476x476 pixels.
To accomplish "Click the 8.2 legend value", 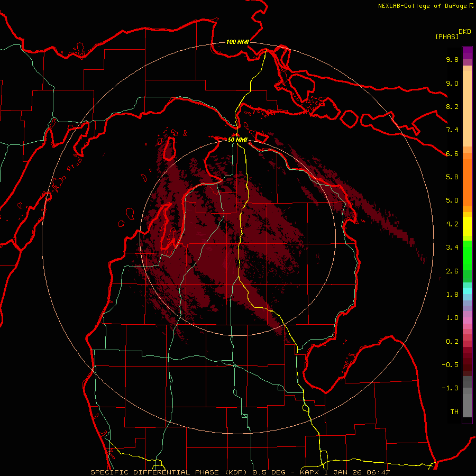I will click(452, 106).
